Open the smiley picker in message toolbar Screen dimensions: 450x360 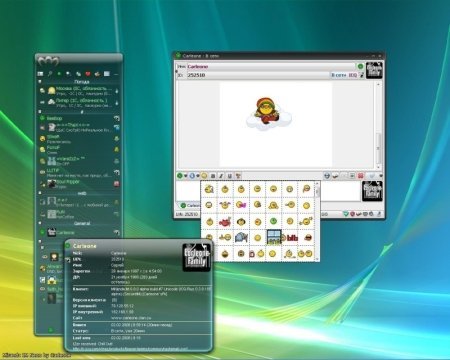(x=204, y=176)
